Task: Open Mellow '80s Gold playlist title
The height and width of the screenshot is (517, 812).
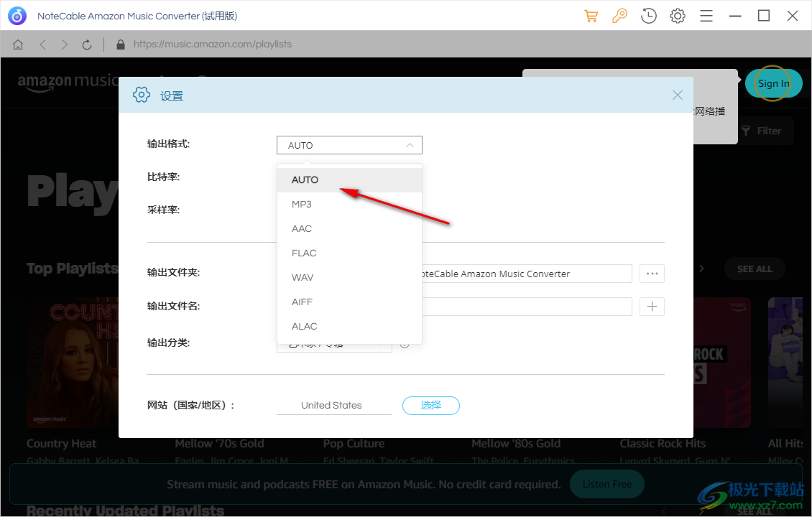Action: tap(516, 444)
